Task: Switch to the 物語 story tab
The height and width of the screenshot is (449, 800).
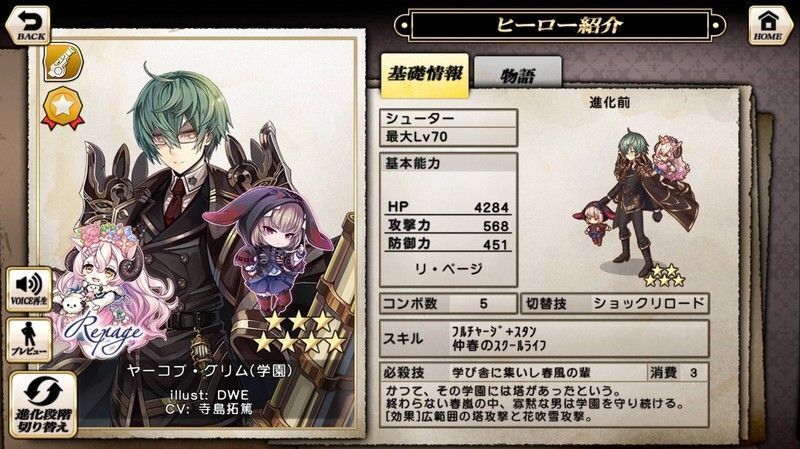Action: [518, 76]
